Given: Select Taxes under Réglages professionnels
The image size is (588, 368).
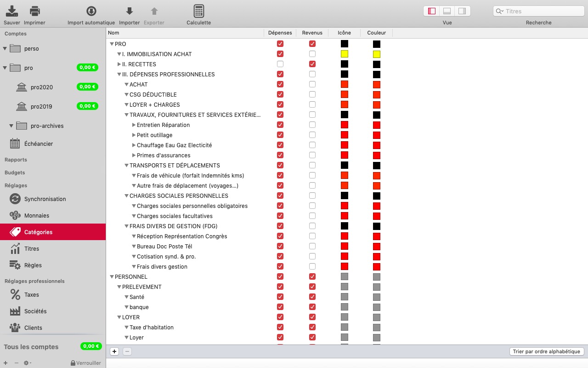Looking at the screenshot, I should [31, 294].
